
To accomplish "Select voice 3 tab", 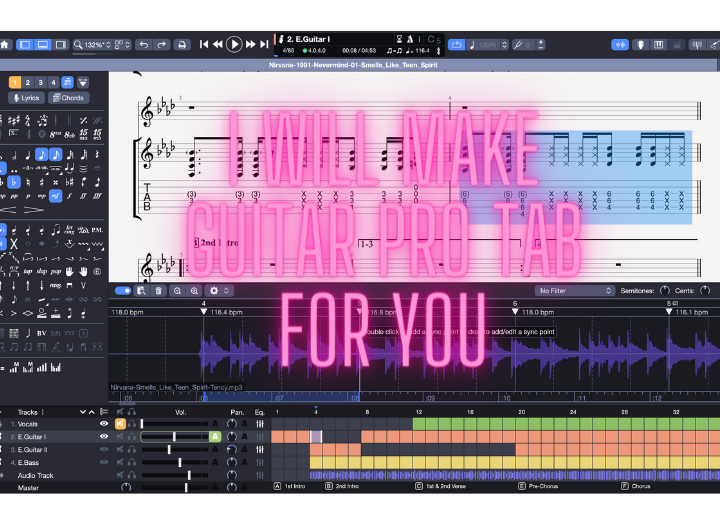I will pos(40,82).
